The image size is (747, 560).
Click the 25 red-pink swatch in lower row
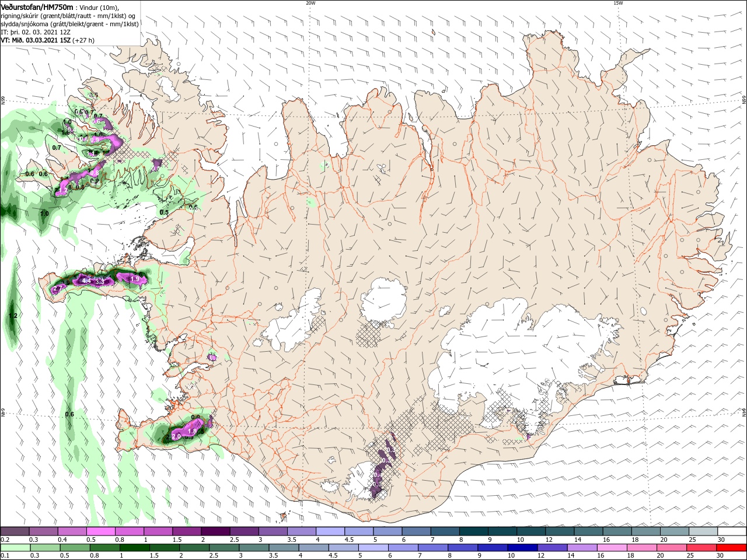point(702,548)
